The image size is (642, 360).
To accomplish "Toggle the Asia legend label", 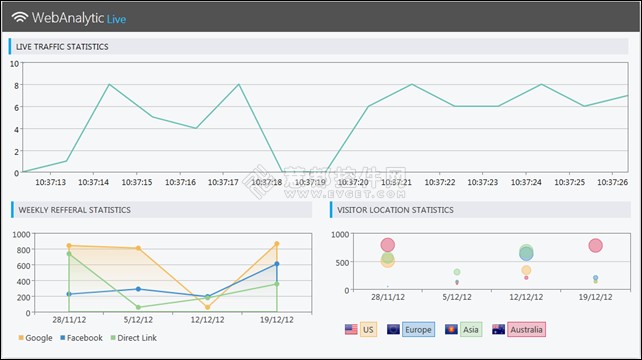I will click(x=471, y=330).
